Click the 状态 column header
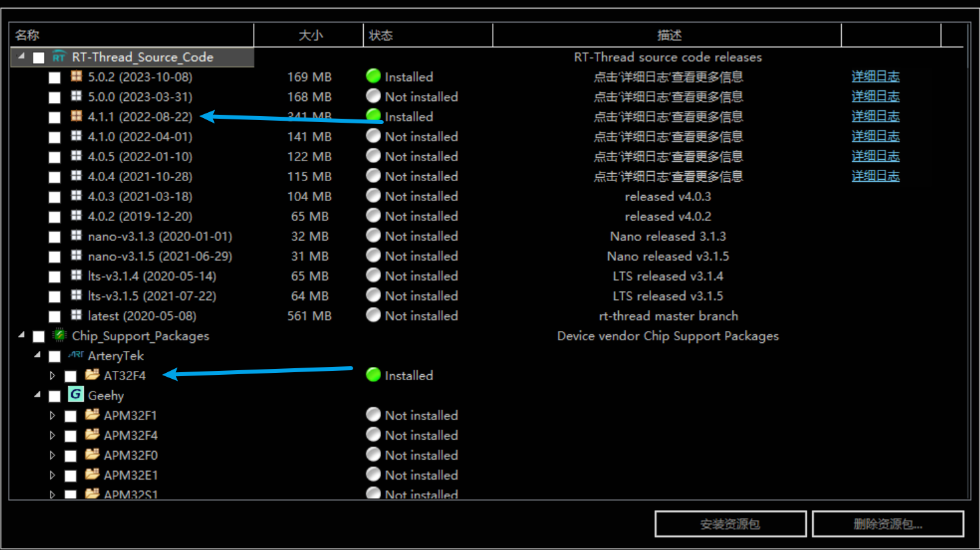 click(428, 35)
